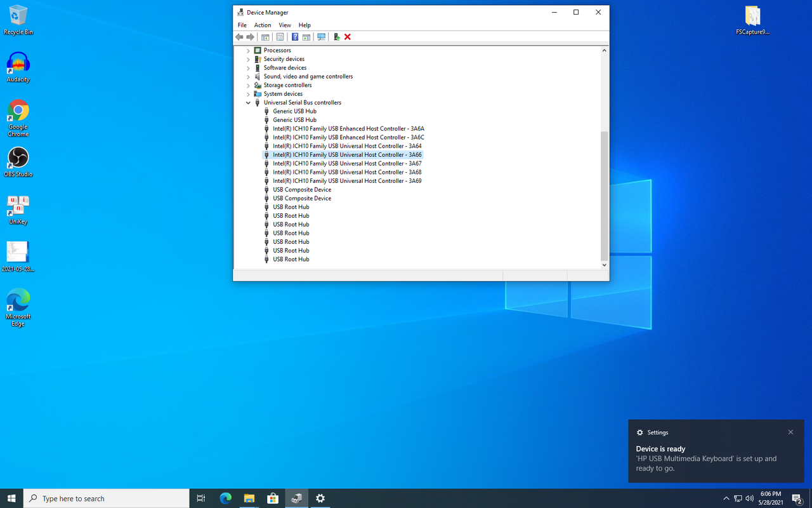The image size is (812, 508).
Task: Expand the Processors node
Action: coord(248,50)
